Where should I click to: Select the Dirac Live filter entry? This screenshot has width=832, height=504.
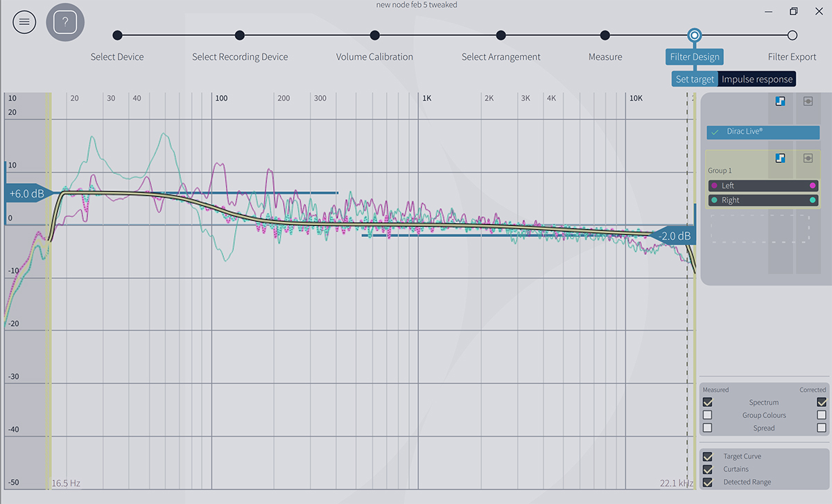click(763, 132)
